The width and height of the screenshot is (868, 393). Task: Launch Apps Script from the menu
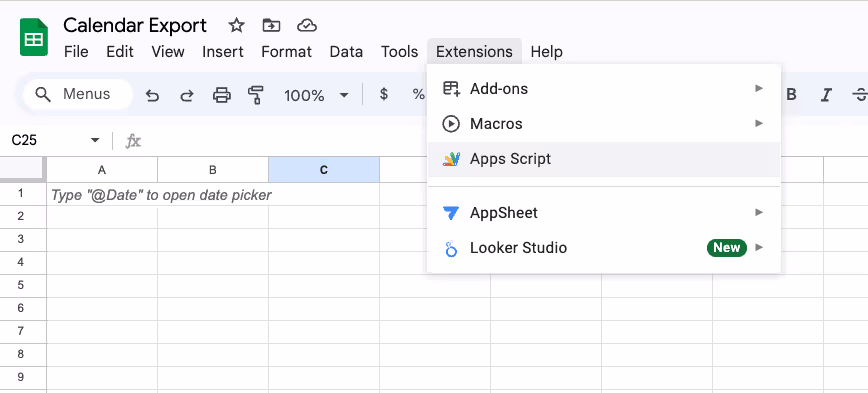coord(604,159)
